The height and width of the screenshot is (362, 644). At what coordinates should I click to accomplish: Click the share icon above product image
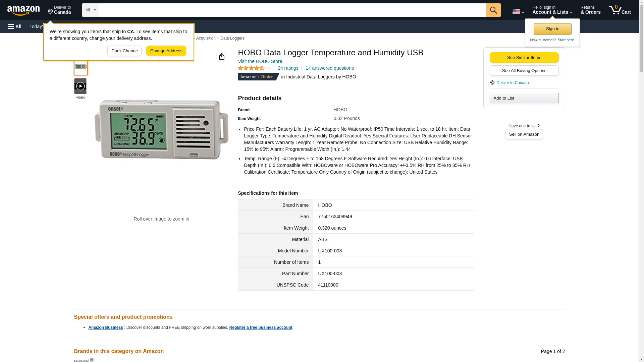[222, 56]
